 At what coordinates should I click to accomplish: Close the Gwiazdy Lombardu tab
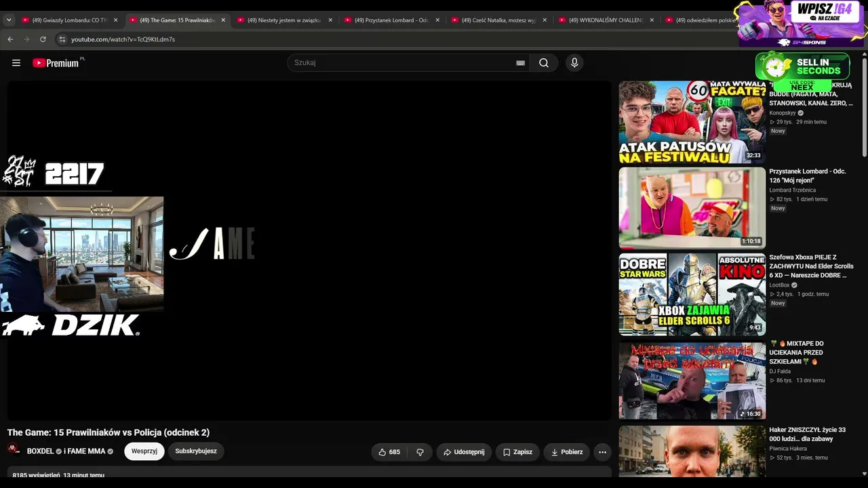point(116,20)
